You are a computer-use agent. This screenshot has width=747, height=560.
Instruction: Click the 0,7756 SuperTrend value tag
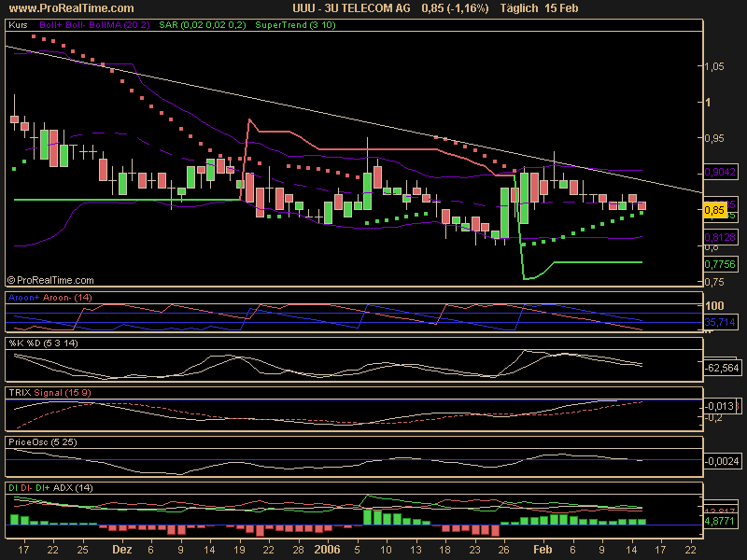point(720,264)
